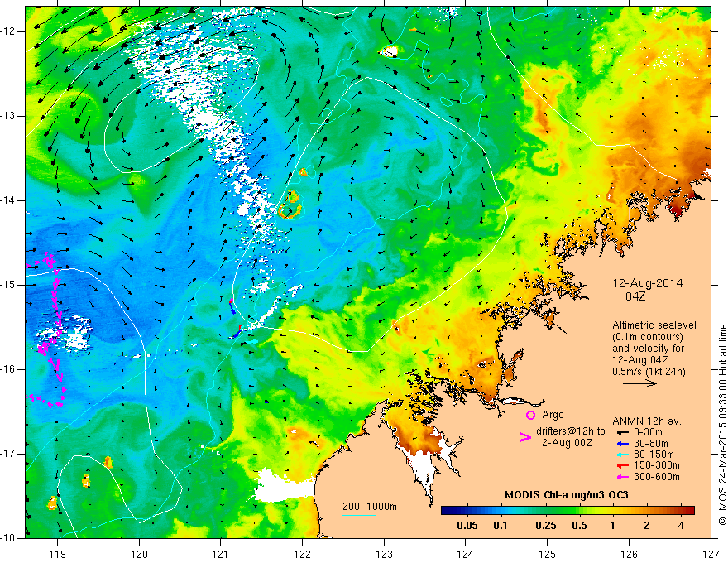Click the '0-30m' depth range label
728x563 pixels.
click(x=648, y=432)
